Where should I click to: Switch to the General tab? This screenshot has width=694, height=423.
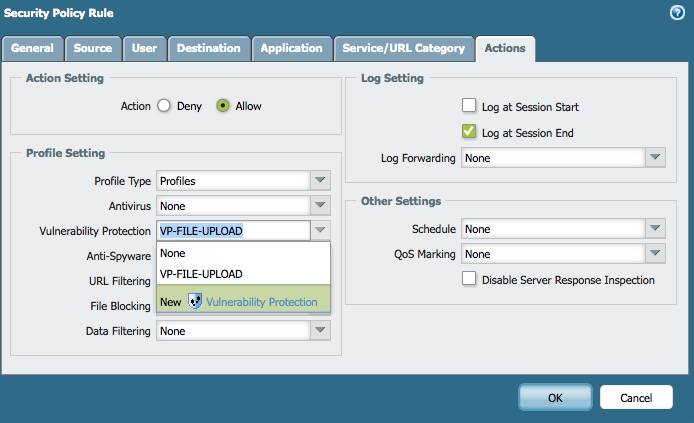32,48
